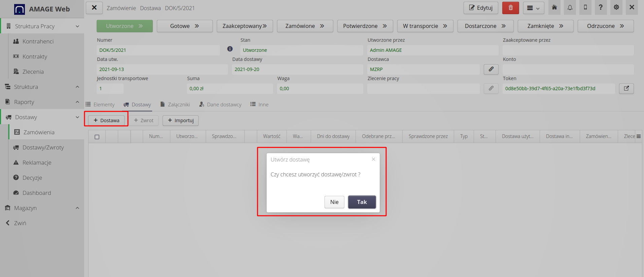Select Reklamacje in sidebar
The image size is (644, 277).
click(37, 163)
